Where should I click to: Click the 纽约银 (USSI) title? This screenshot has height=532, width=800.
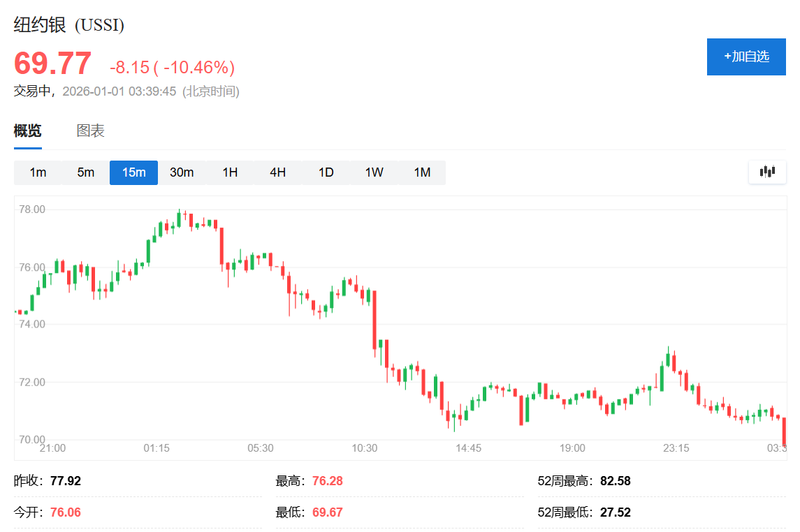click(69, 25)
